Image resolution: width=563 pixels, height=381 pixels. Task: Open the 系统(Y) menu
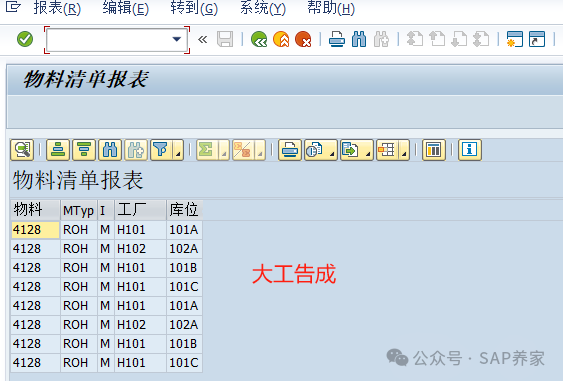point(263,8)
